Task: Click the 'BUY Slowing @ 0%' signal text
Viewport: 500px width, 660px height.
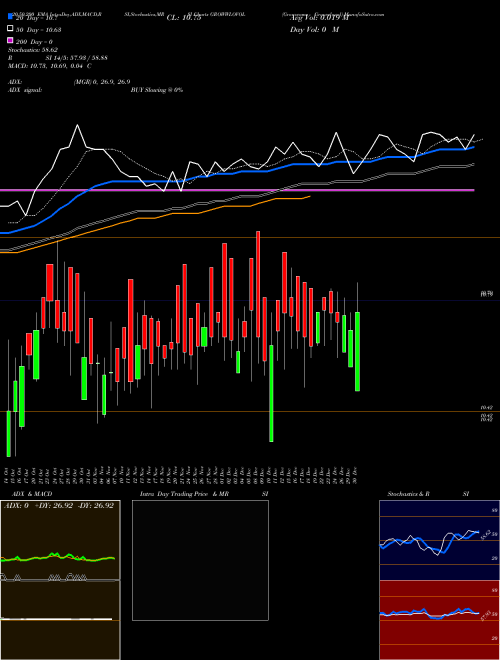Action: click(x=157, y=90)
